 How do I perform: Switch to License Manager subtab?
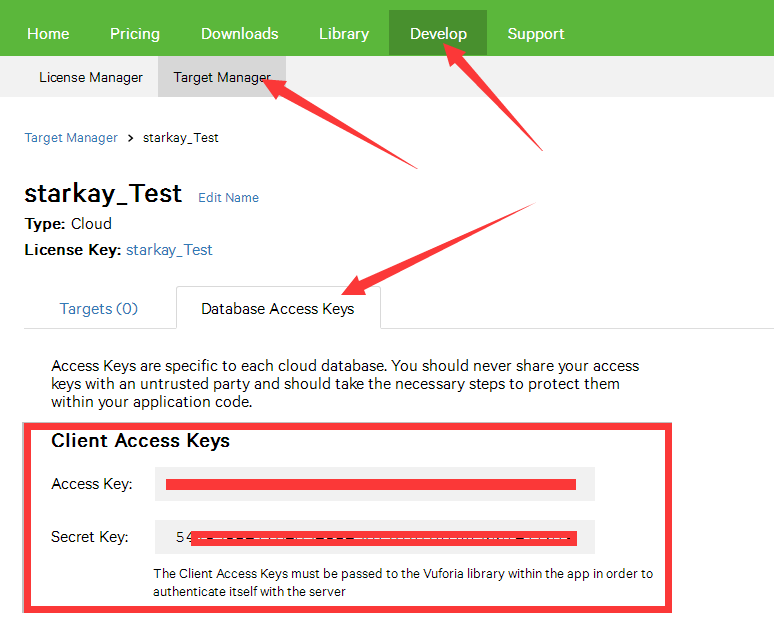(91, 78)
